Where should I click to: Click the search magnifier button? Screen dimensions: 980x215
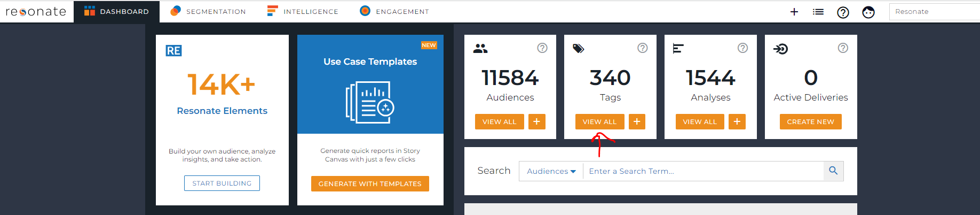833,171
